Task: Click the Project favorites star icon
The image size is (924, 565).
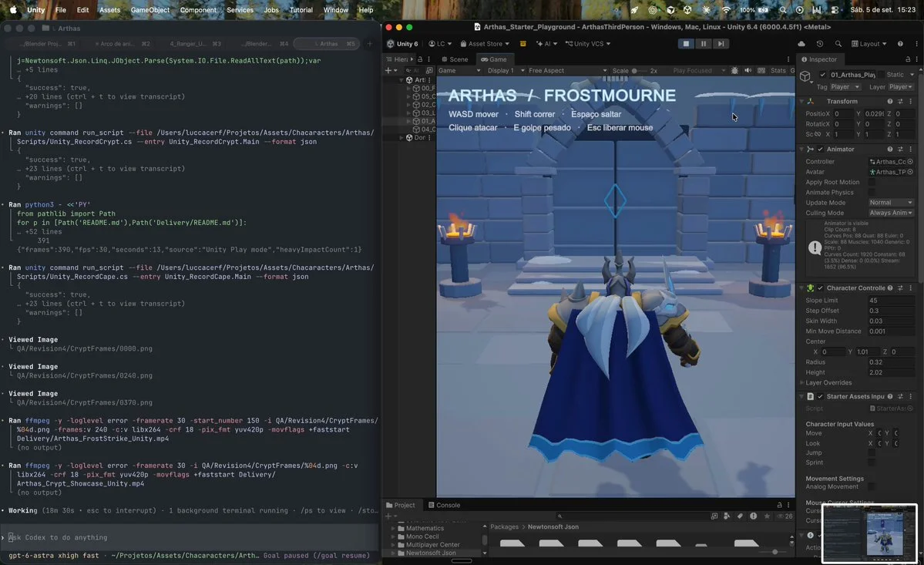Action: [767, 516]
